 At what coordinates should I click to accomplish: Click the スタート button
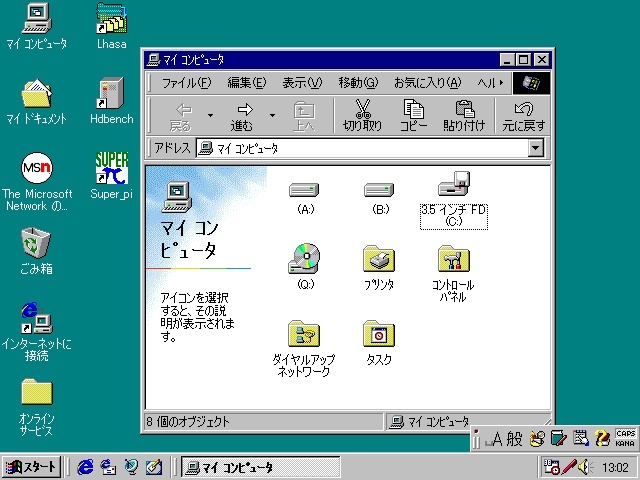31,467
